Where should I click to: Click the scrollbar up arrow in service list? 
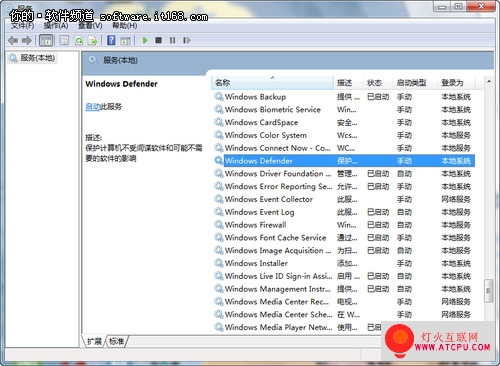(x=489, y=81)
